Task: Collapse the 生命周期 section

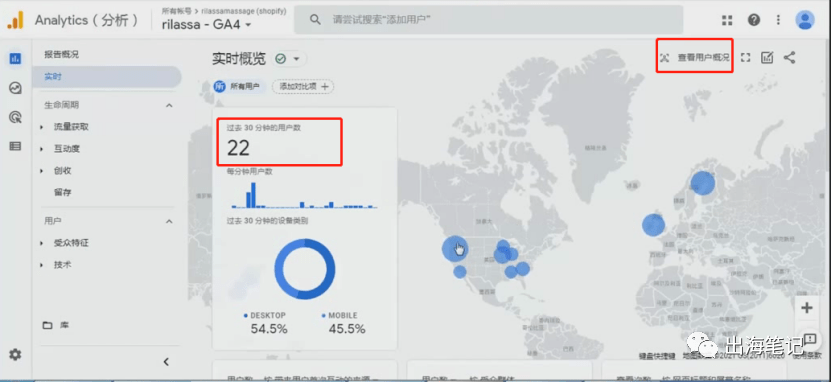Action: pyautogui.click(x=169, y=105)
